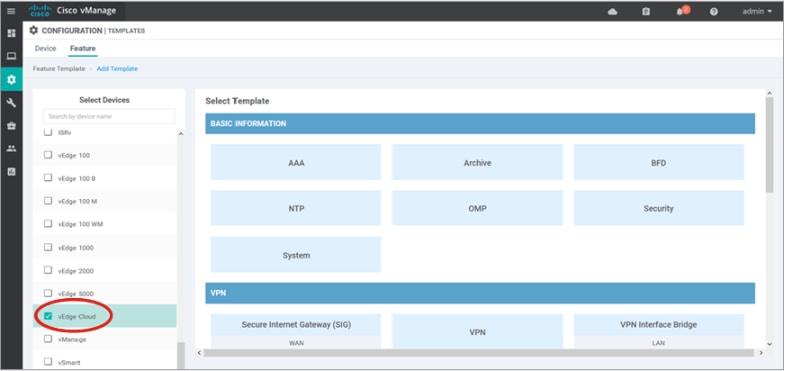Viewport: 786px width, 371px height.
Task: Check the vEdge 1000 checkbox
Action: pos(48,247)
